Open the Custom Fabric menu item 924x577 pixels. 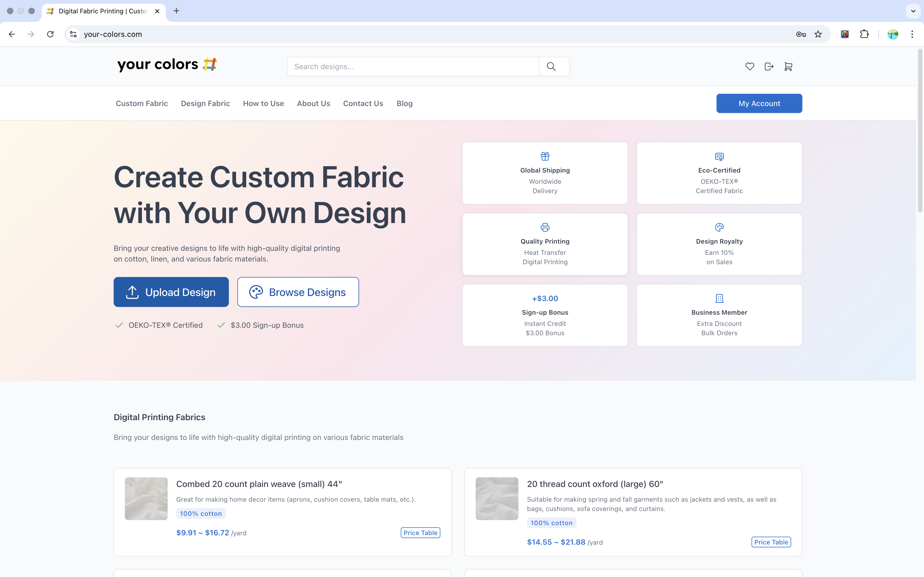(142, 103)
